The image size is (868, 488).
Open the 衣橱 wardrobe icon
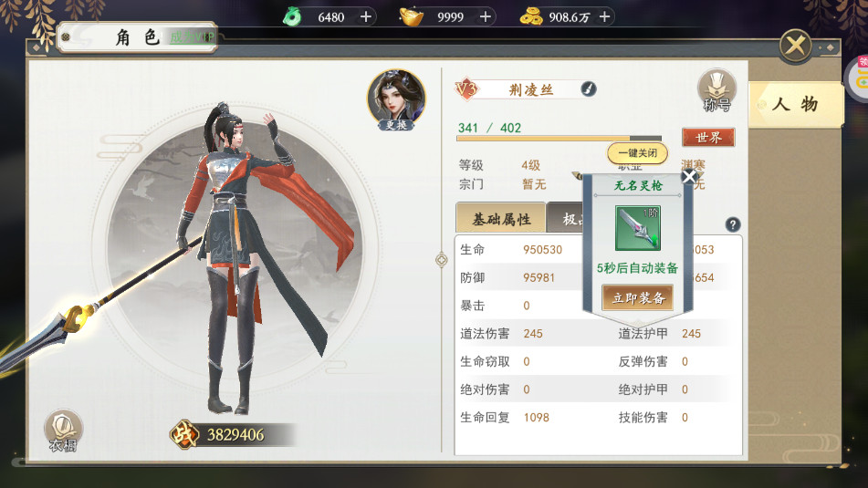(63, 431)
